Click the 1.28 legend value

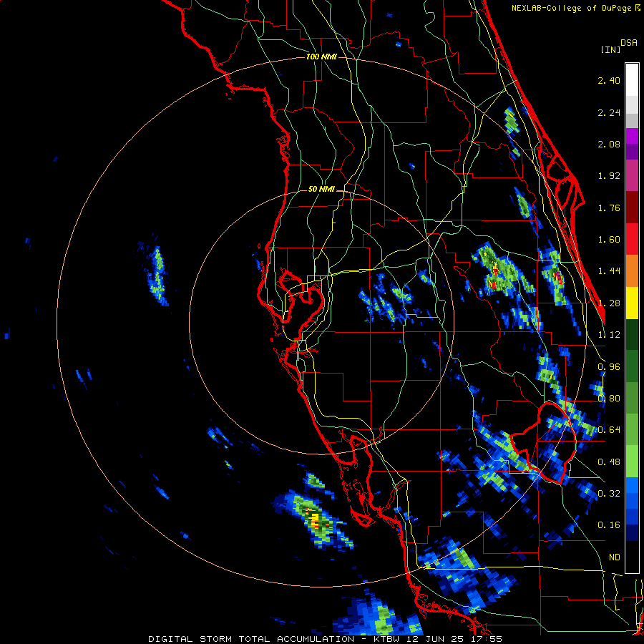coord(609,303)
